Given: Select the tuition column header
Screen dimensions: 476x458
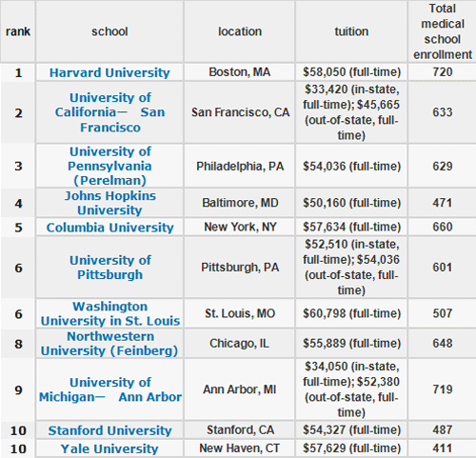Looking at the screenshot, I should [x=351, y=31].
